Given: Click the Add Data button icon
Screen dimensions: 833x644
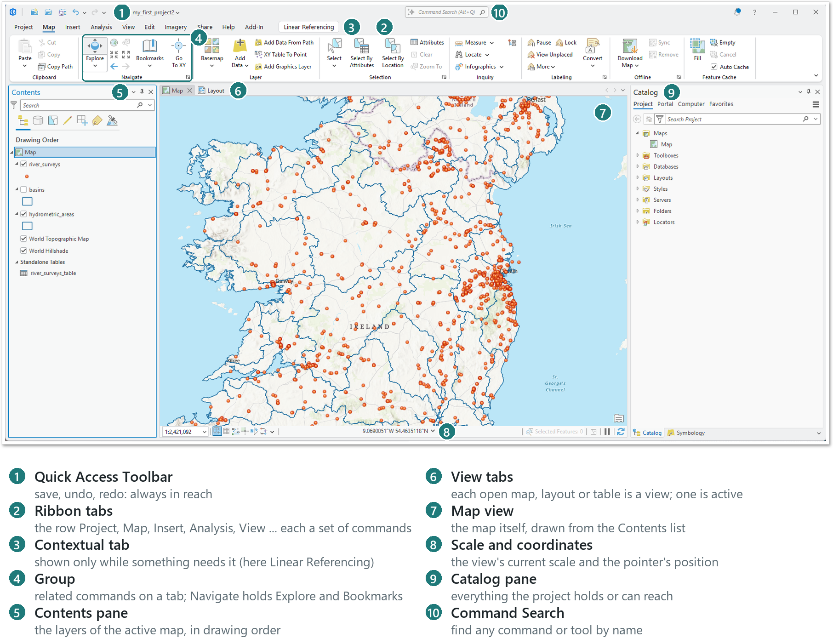Looking at the screenshot, I should click(x=240, y=46).
